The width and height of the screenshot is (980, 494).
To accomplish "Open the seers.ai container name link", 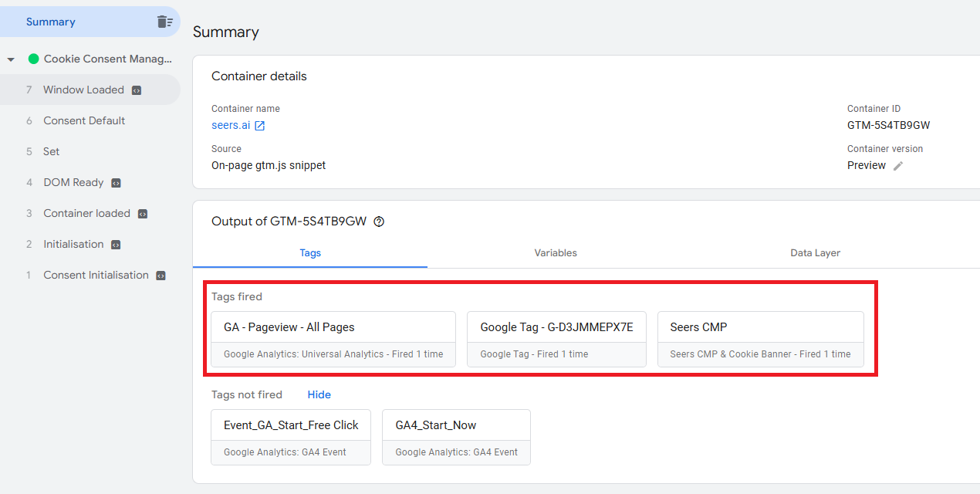I will (231, 125).
